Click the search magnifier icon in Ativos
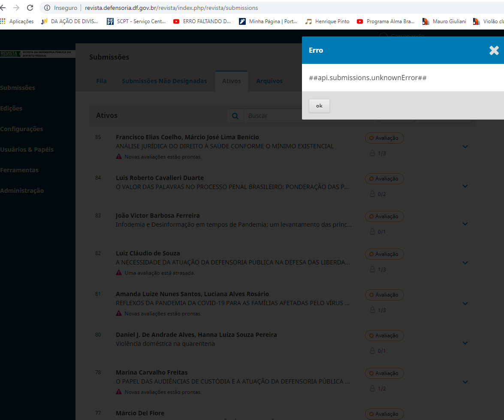The height and width of the screenshot is (420, 504). 235,116
